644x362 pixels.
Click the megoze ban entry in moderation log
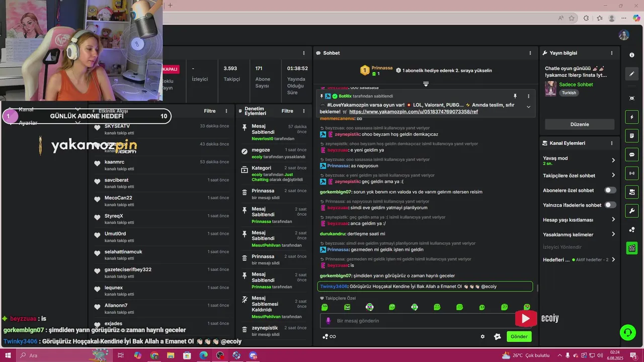point(274,153)
